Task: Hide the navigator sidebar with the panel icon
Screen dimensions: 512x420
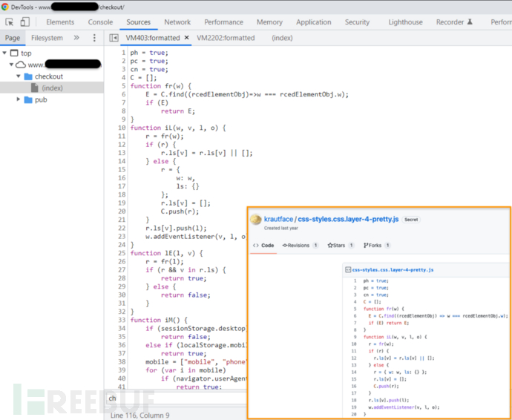Action: (114, 38)
